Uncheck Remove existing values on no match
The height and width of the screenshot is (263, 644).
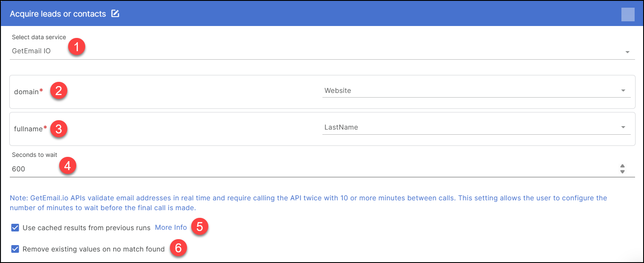pyautogui.click(x=15, y=249)
